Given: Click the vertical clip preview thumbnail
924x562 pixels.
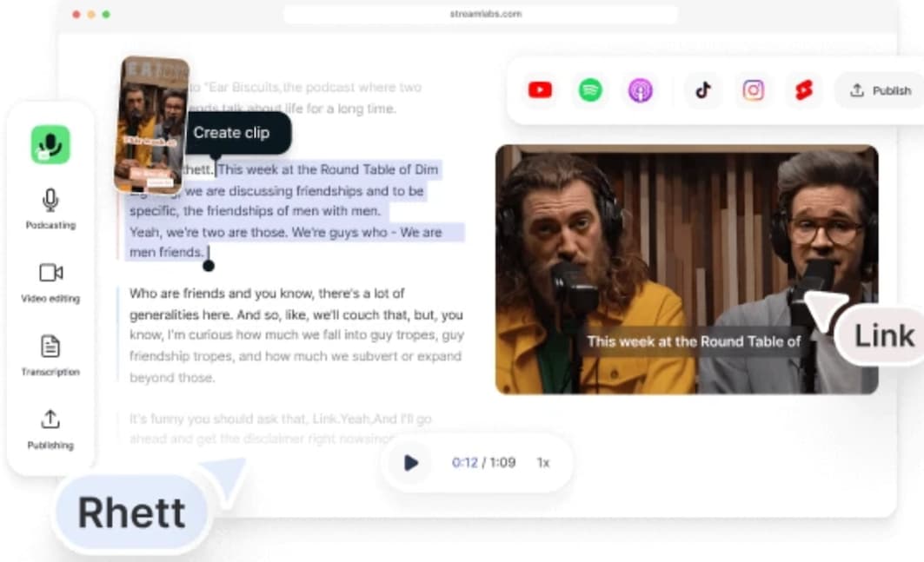Looking at the screenshot, I should (x=152, y=122).
